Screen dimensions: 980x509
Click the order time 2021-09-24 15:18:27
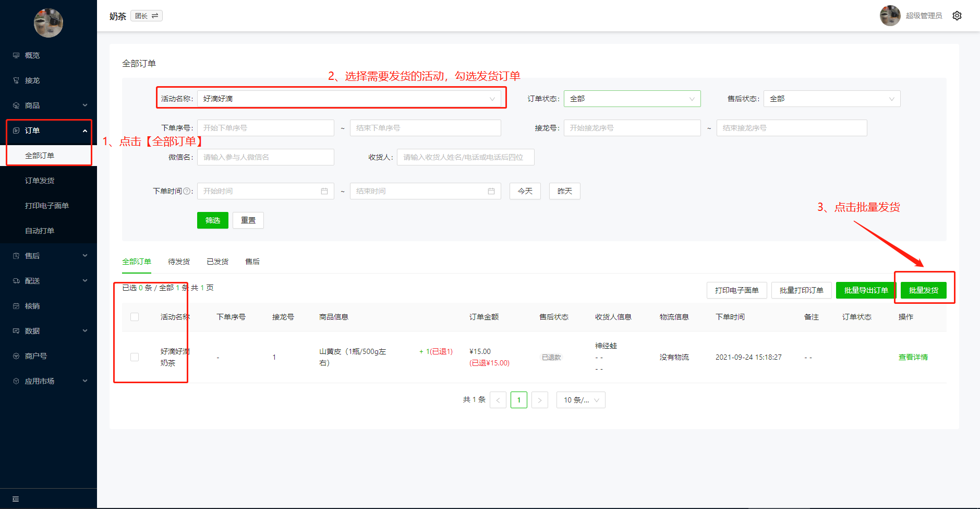[x=748, y=357]
